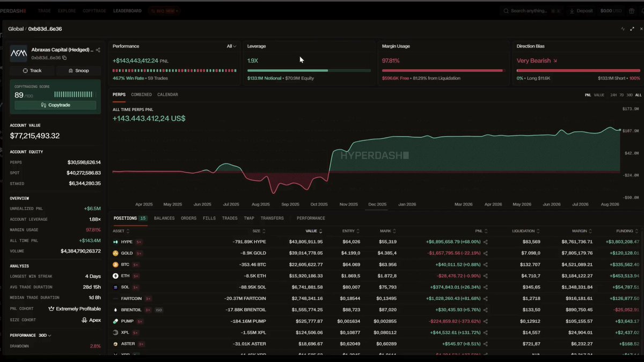Click the PUMP token icon
This screenshot has width=644, height=362.
tap(115, 321)
